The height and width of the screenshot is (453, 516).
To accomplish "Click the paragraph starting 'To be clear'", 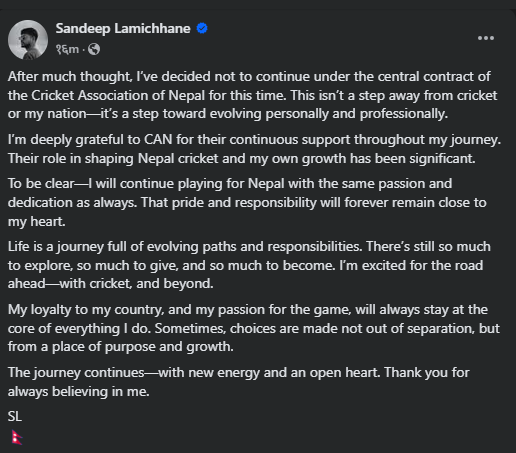I will [247, 202].
